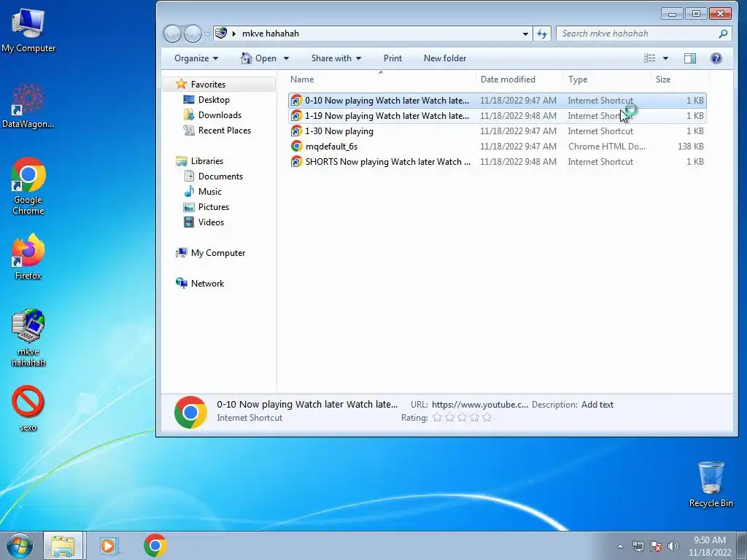Sort by Date modified column
This screenshot has height=560, width=747.
coord(519,79)
